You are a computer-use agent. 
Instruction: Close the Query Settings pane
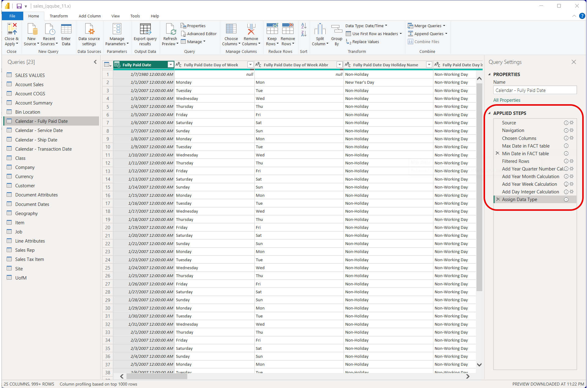click(574, 62)
